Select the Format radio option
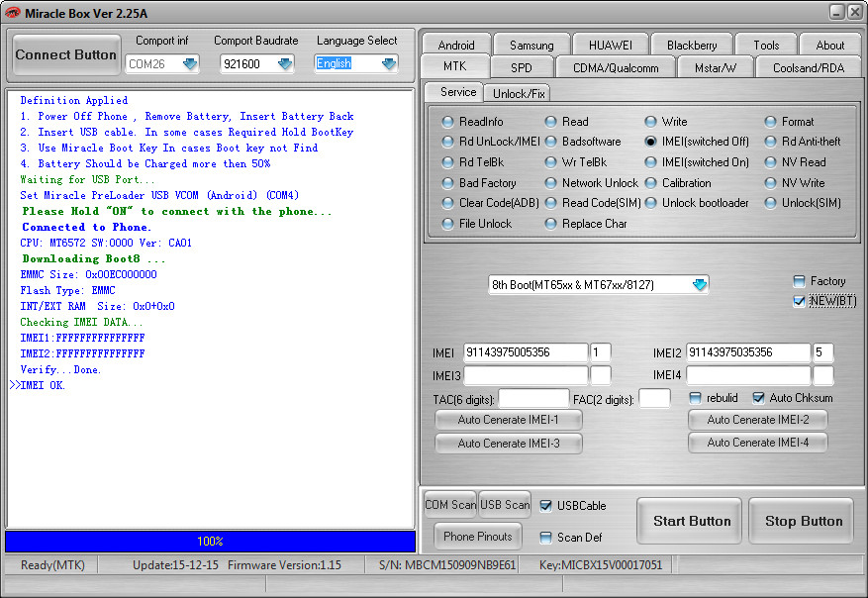This screenshot has width=868, height=598. pyautogui.click(x=790, y=121)
